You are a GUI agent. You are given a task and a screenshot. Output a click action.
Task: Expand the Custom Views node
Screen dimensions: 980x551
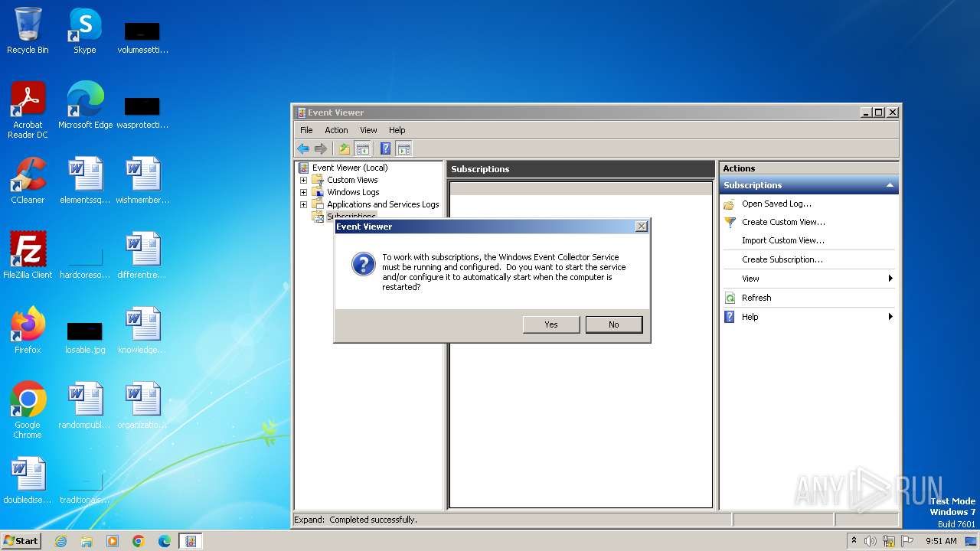[303, 180]
